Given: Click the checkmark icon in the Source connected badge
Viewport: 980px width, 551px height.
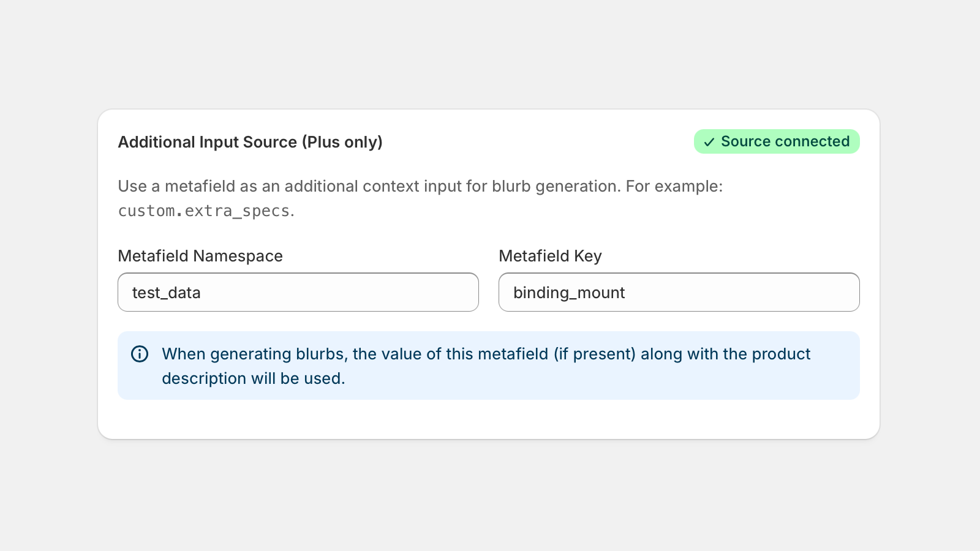Looking at the screenshot, I should [x=709, y=141].
